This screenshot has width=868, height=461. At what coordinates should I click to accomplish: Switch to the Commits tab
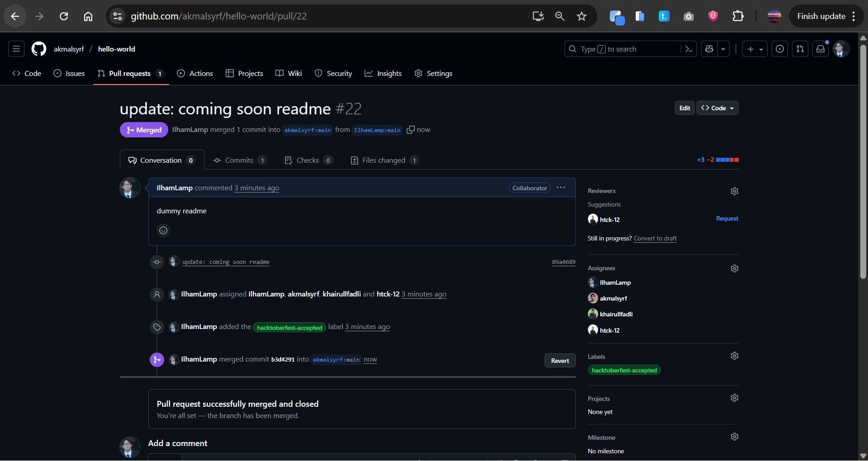[239, 160]
